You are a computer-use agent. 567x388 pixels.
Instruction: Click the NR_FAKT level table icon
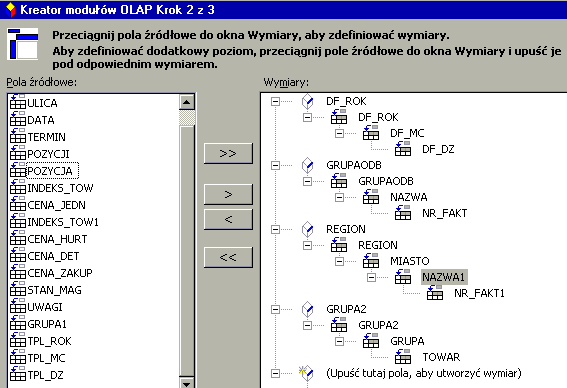pos(403,213)
